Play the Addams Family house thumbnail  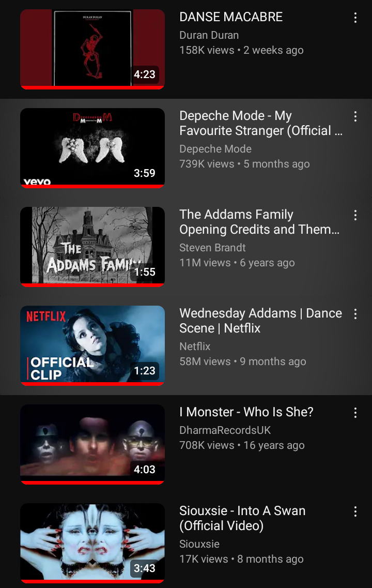(92, 247)
